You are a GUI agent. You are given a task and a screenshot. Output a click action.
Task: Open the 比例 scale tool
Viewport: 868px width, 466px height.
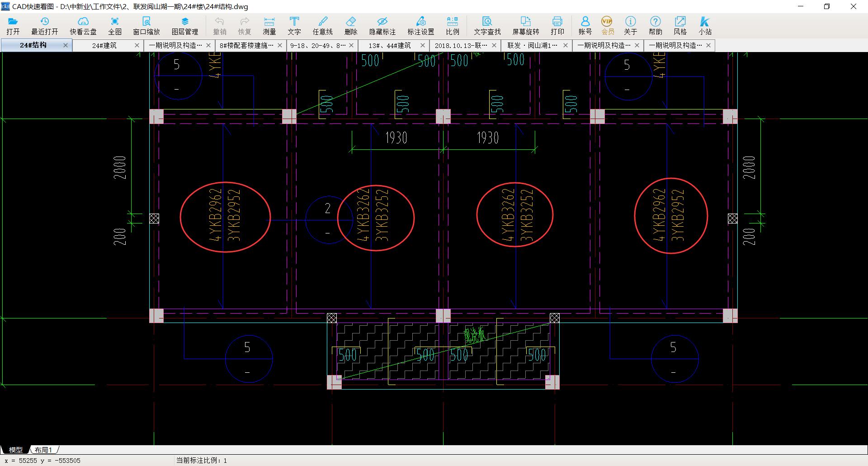[x=453, y=26]
